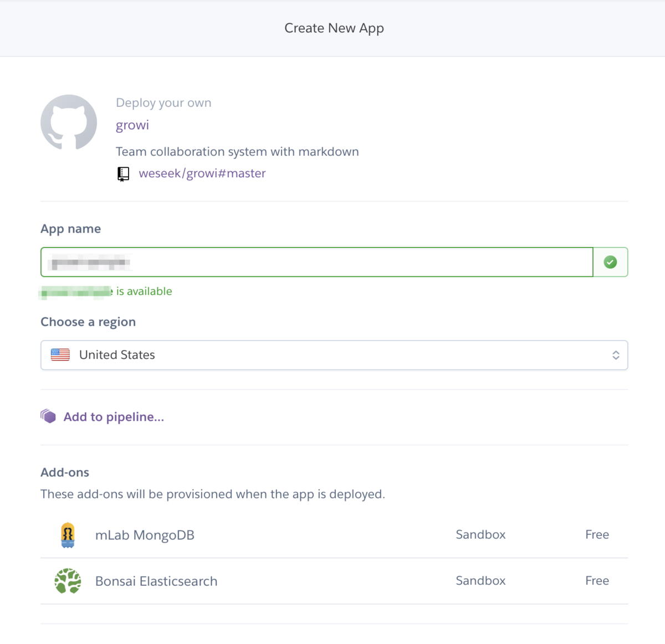
Task: Click the Free price for Bonsai Elasticsearch
Action: 597,581
